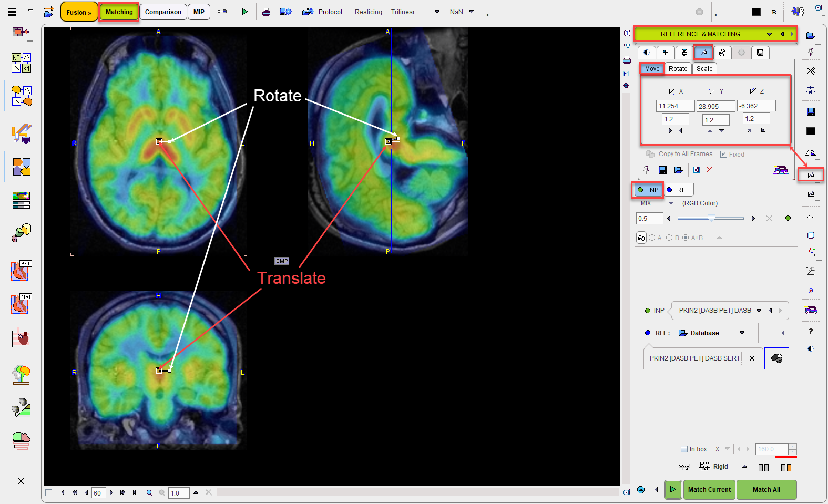
Task: Click the mix slider handle
Action: point(711,218)
